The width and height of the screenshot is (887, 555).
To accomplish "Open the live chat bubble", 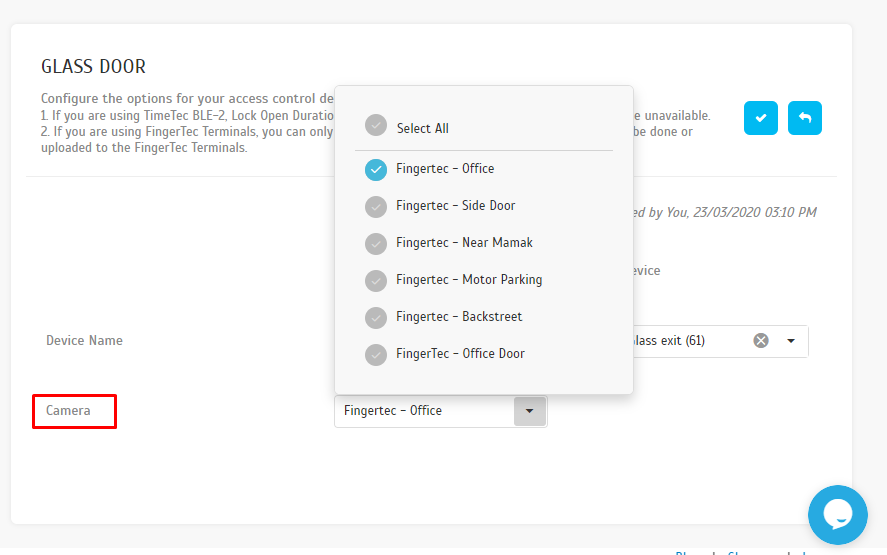I will (837, 514).
